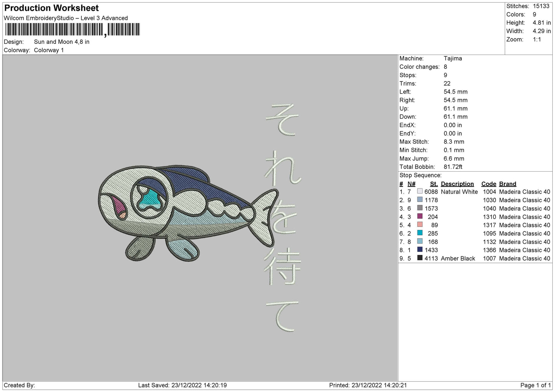Click the 'Natural White' description
Viewport: 555px width, 392px height.
tap(459, 192)
